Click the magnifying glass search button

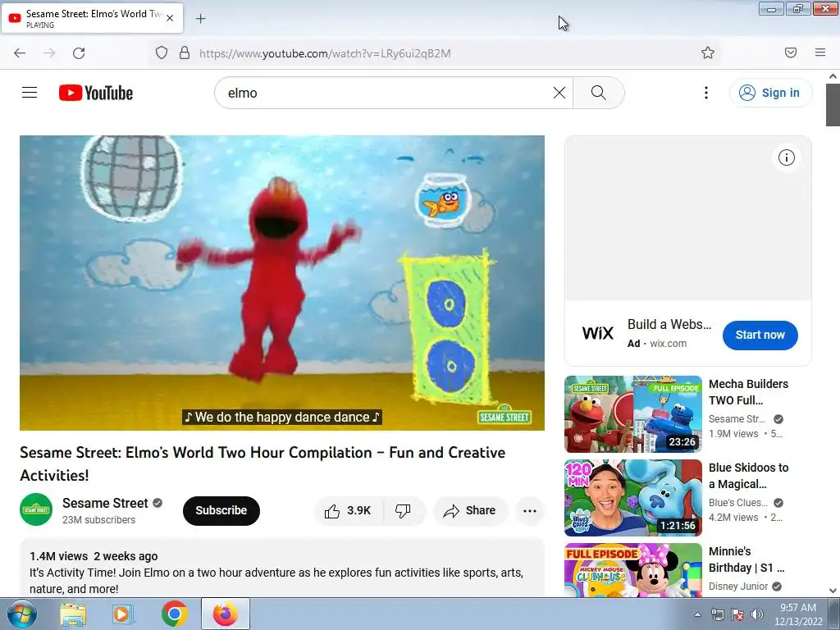[598, 93]
